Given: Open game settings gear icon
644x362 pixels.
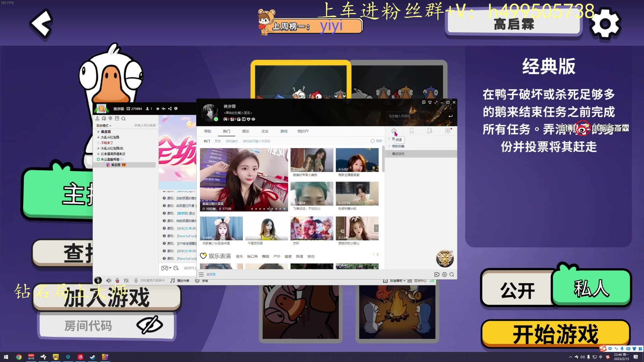Looking at the screenshot, I should pos(605,24).
